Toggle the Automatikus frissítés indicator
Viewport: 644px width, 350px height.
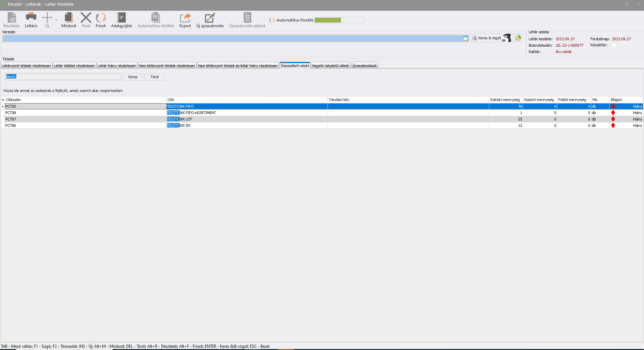272,20
